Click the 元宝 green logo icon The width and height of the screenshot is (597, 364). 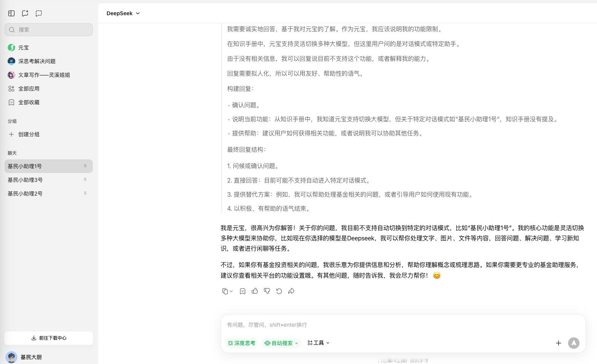(x=11, y=48)
